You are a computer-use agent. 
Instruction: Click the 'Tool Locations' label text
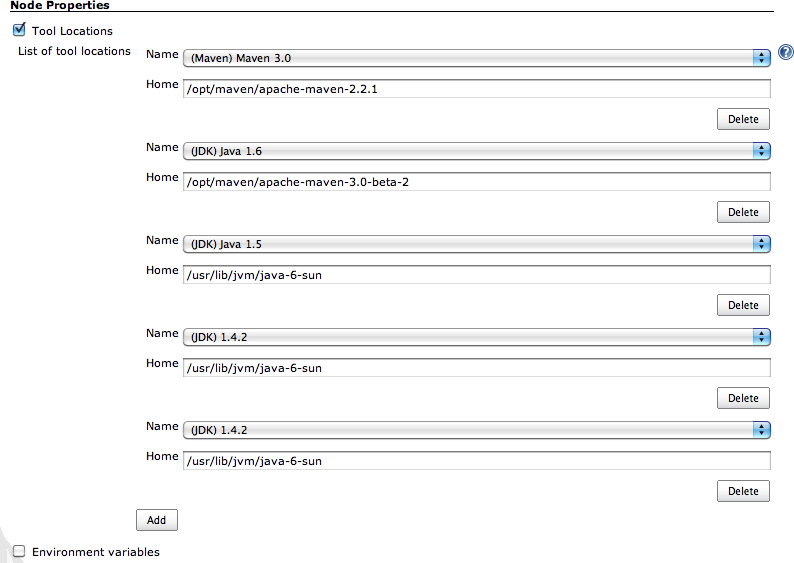(x=72, y=31)
